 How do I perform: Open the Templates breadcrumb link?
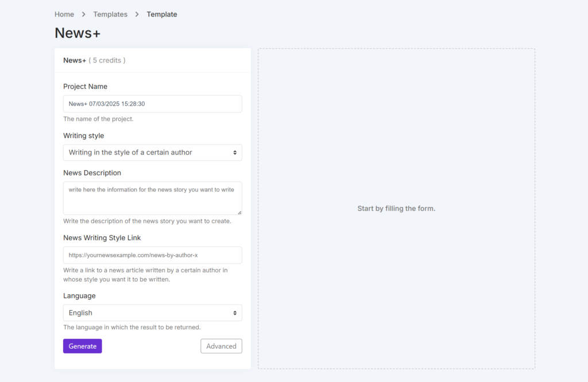click(x=110, y=14)
